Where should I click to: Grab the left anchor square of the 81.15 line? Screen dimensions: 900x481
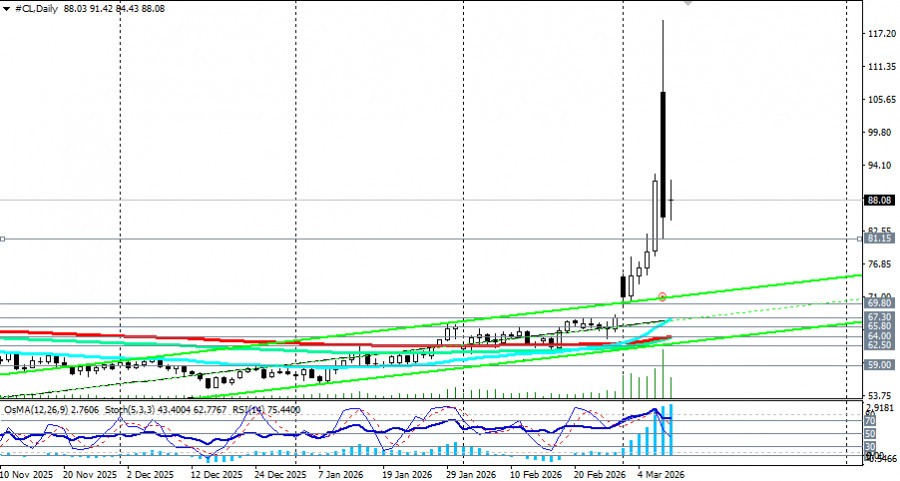(x=2, y=239)
